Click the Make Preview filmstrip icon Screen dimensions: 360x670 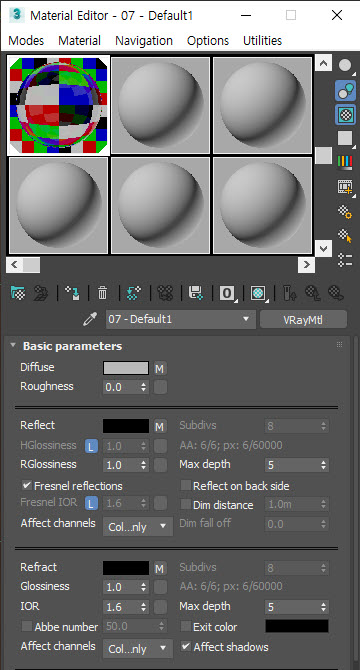(x=345, y=186)
